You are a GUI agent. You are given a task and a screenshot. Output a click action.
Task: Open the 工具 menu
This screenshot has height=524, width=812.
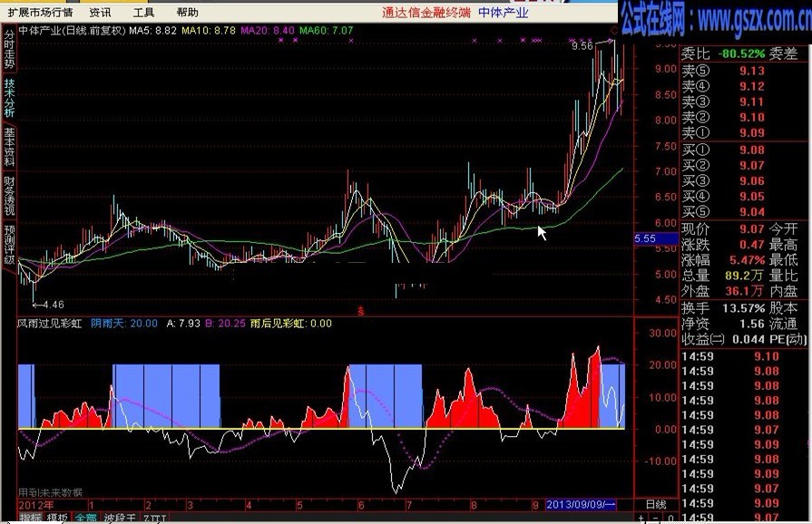(x=143, y=12)
